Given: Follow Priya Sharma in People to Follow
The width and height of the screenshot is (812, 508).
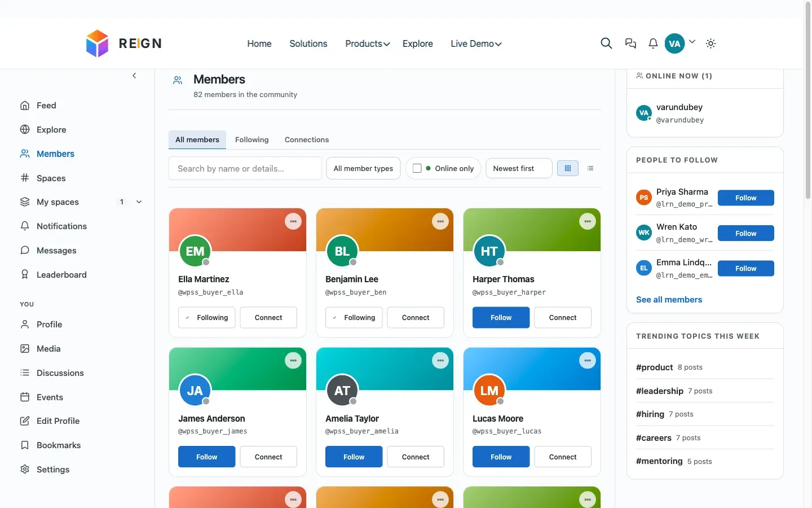Looking at the screenshot, I should [745, 198].
